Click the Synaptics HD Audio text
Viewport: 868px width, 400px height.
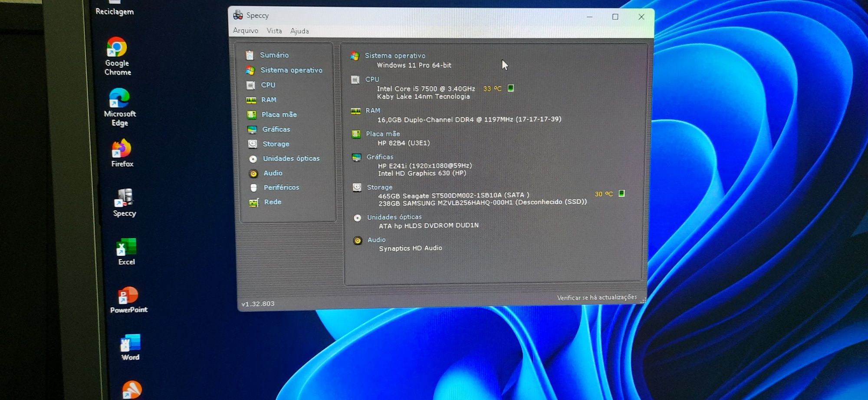coord(411,248)
